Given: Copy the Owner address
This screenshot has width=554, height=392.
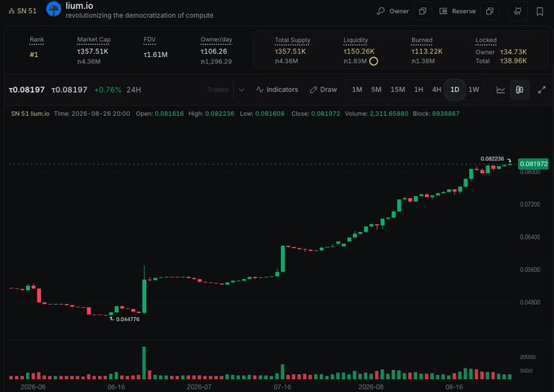Looking at the screenshot, I should point(423,11).
